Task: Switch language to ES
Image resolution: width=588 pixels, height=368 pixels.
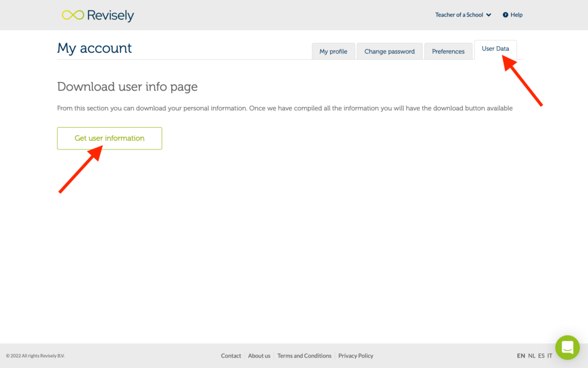Action: coord(541,355)
